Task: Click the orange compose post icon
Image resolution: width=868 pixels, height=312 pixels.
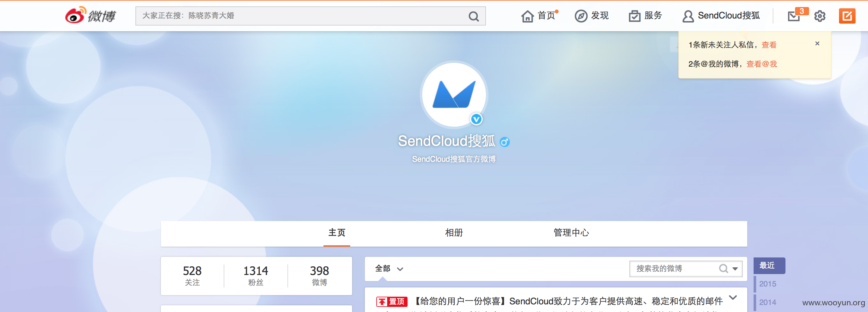Action: [847, 16]
